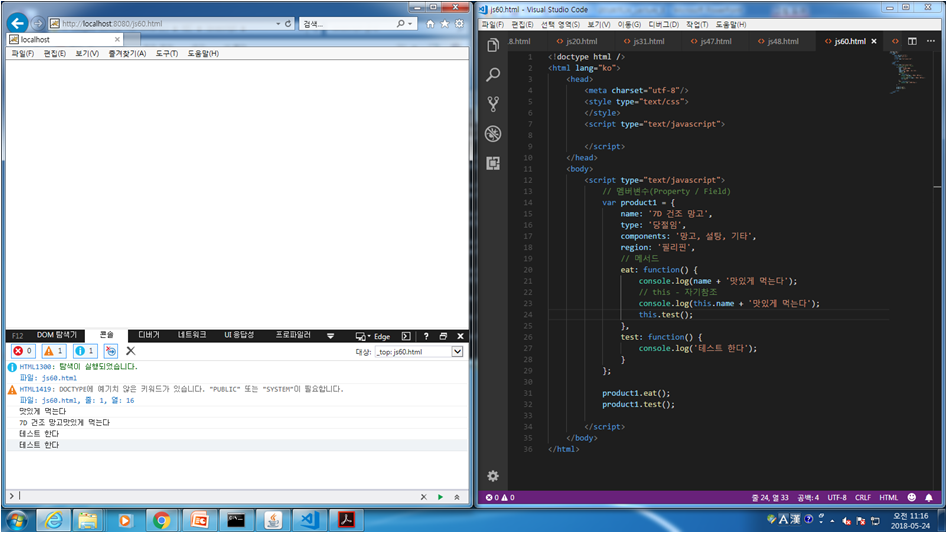Switch to the 프로파일러 tab

tap(294, 335)
